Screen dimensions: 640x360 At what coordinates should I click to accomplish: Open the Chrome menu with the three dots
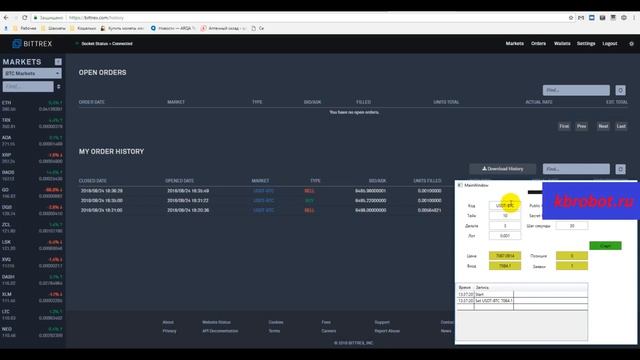(634, 18)
